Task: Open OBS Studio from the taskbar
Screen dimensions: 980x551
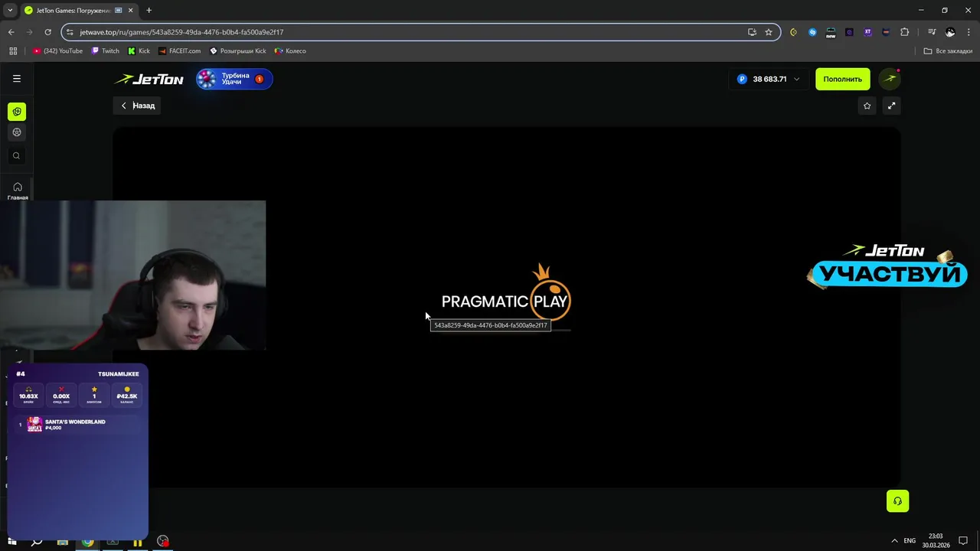Action: tap(162, 541)
